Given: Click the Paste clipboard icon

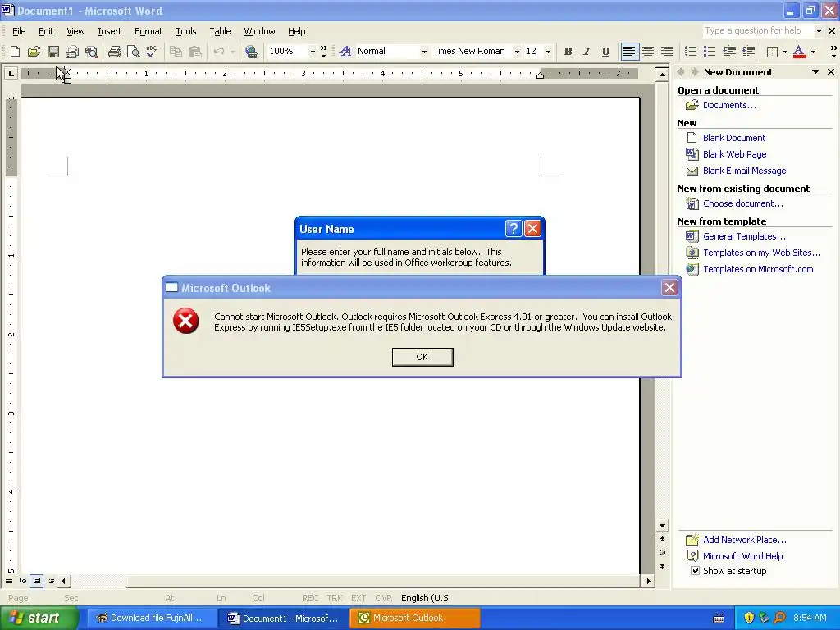Looking at the screenshot, I should tap(195, 52).
